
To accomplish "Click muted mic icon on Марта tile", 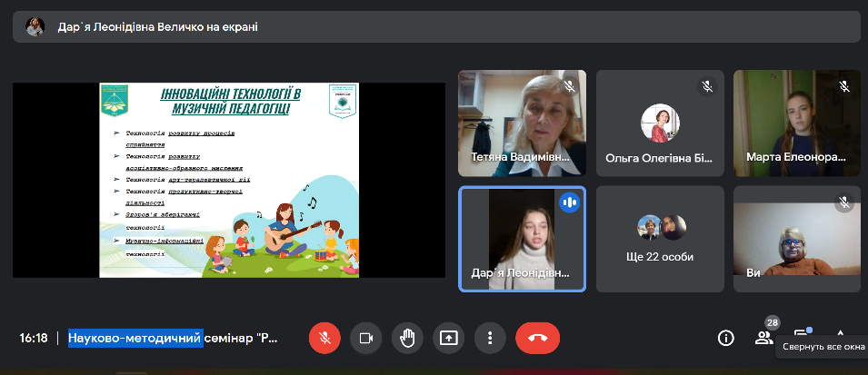I will (x=844, y=87).
